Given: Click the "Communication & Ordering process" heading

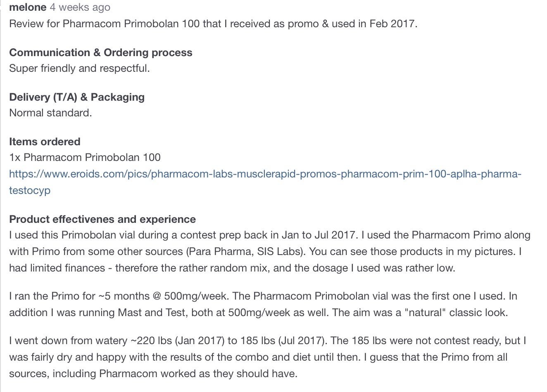Looking at the screenshot, I should click(x=101, y=52).
